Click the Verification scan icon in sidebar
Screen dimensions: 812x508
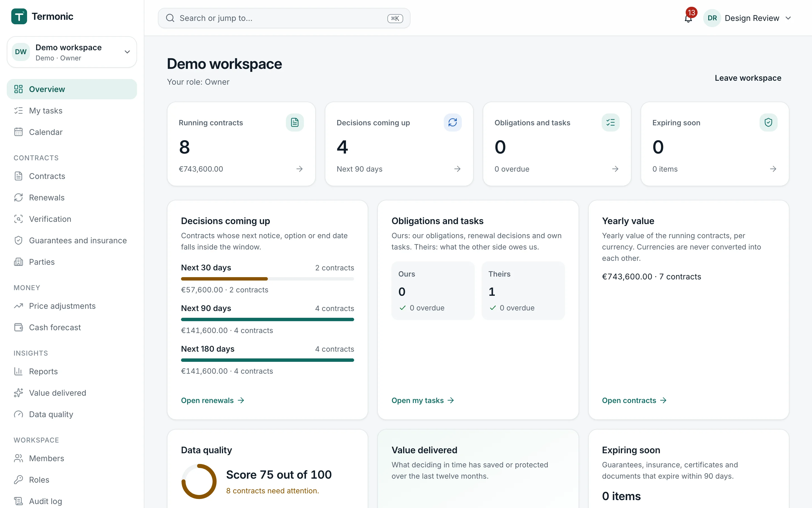click(x=18, y=219)
